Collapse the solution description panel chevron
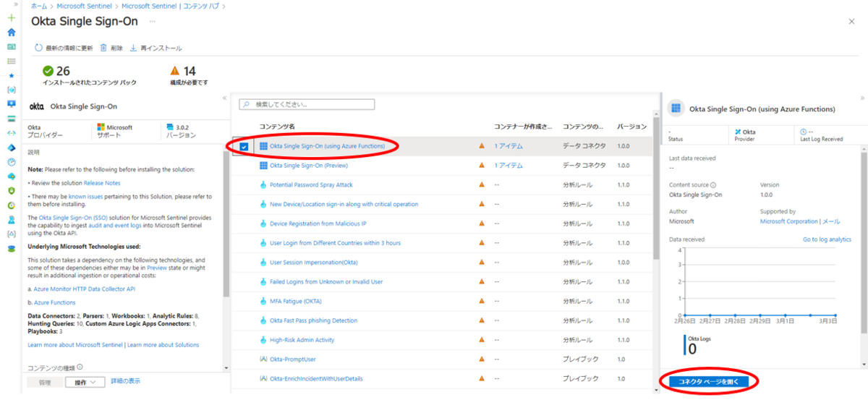Image resolution: width=868 pixels, height=413 pixels. coord(224,98)
